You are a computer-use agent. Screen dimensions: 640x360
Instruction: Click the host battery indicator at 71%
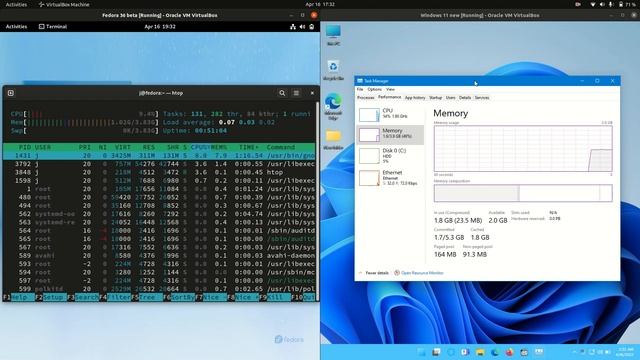pos(627,4)
